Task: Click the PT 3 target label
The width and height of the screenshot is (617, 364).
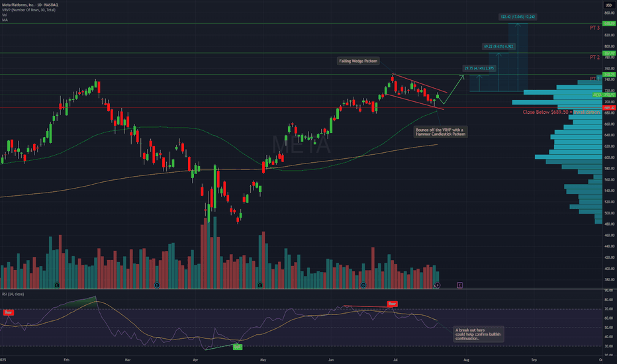Action: pyautogui.click(x=594, y=28)
